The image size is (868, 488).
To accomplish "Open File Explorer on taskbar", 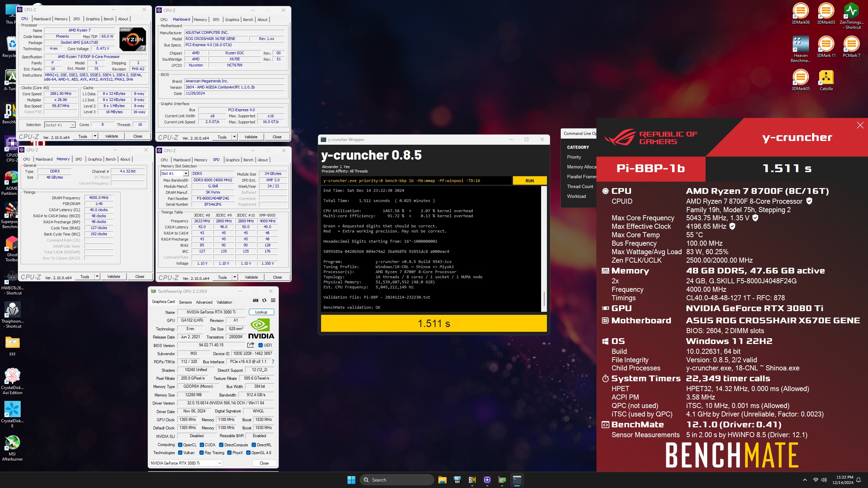I will click(442, 480).
